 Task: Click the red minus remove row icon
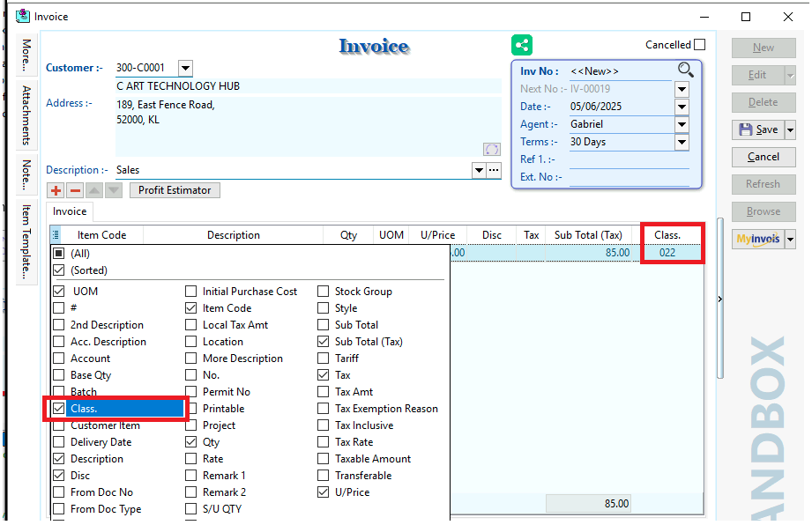point(75,190)
